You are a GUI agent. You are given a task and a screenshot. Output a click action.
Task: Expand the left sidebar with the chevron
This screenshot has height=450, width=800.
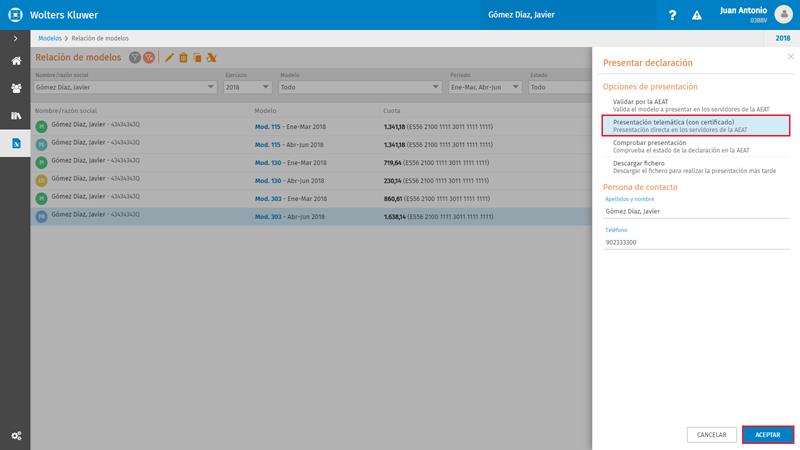(15, 39)
